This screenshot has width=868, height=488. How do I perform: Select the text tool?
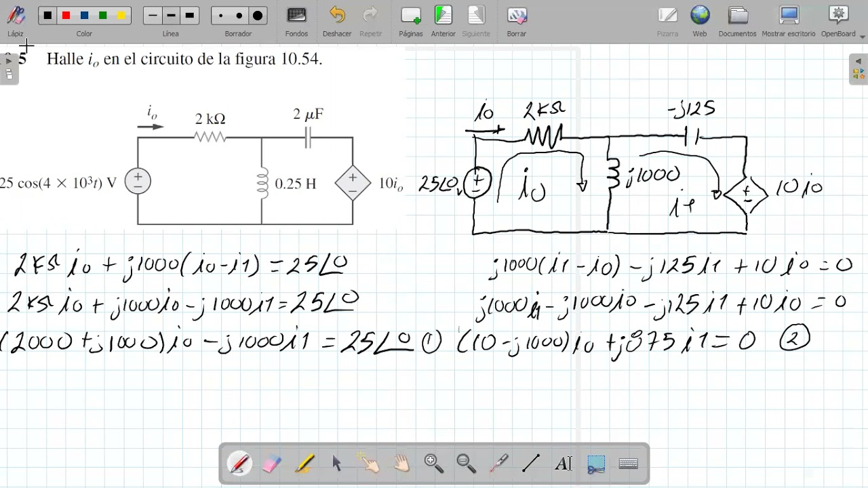tap(564, 464)
